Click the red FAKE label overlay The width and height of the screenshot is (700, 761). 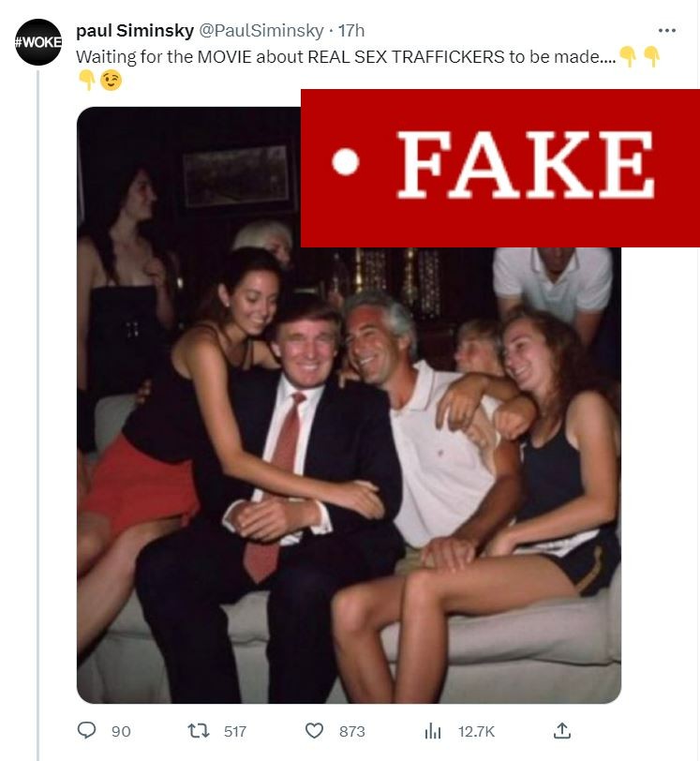499,167
